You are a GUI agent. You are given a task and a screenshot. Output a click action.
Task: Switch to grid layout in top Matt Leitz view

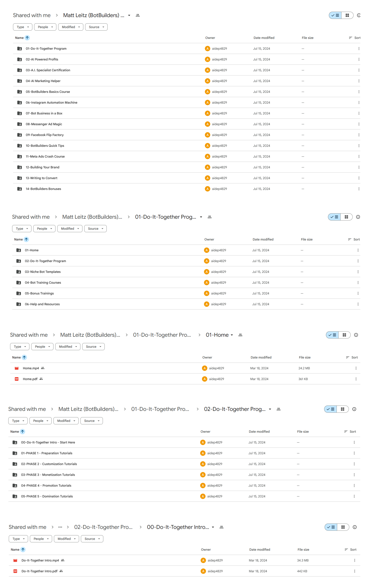point(347,15)
